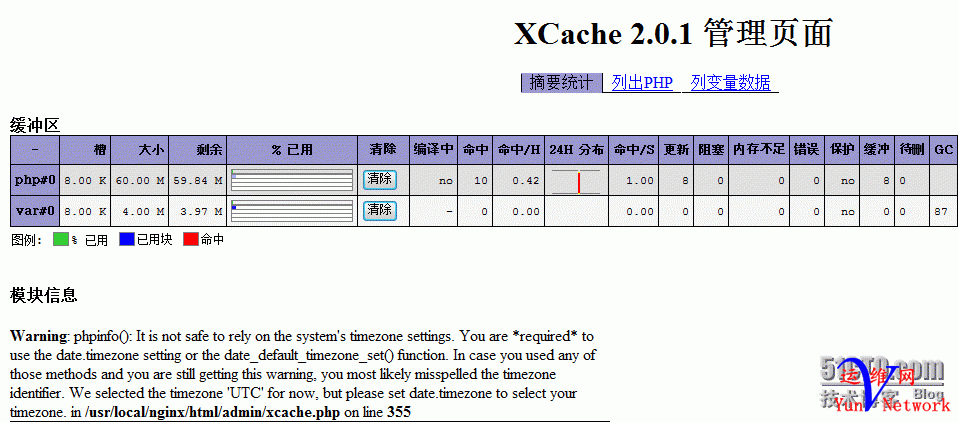The height and width of the screenshot is (422, 958).
Task: Click the 清除 button in the var#0 row
Action: pos(379,211)
